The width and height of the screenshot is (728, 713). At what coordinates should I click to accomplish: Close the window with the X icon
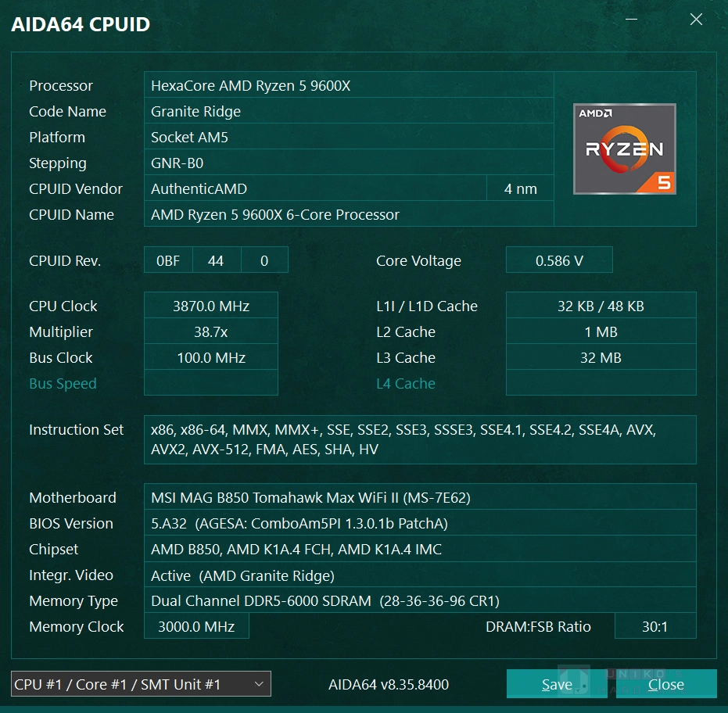click(x=696, y=19)
